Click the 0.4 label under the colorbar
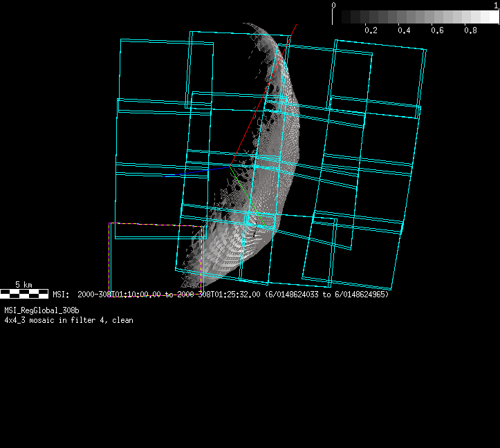The image size is (500, 448). tap(404, 31)
